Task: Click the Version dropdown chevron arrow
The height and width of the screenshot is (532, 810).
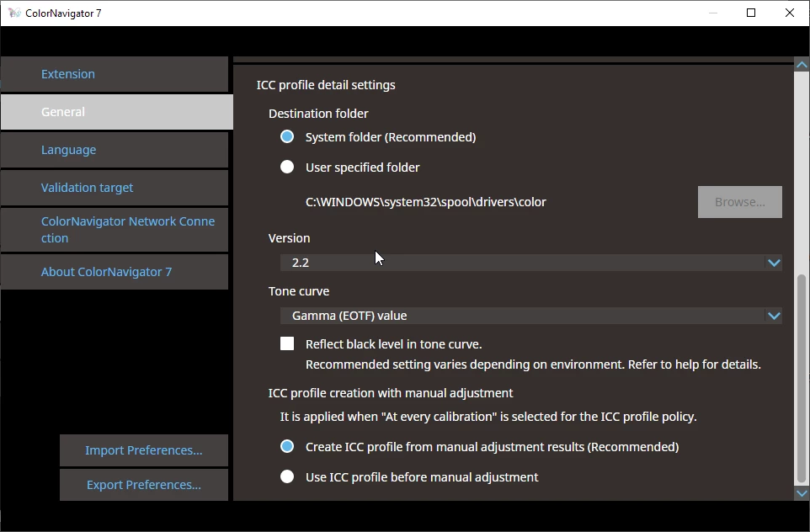Action: [x=774, y=263]
